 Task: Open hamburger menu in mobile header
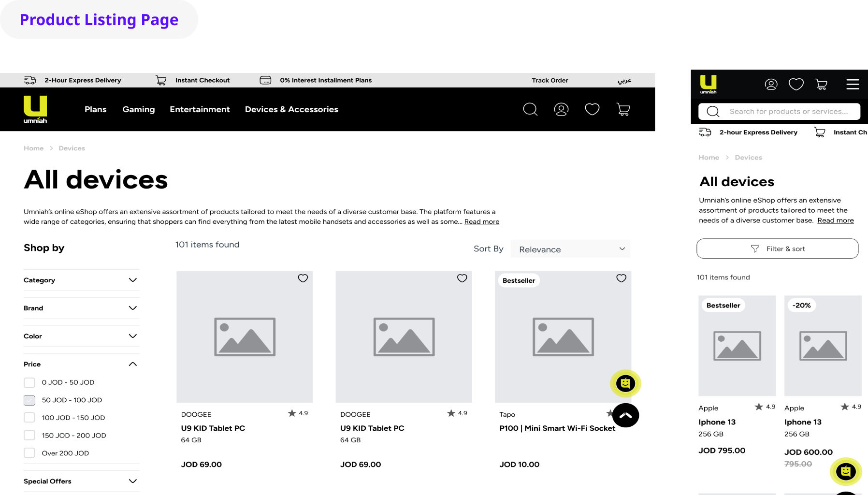(x=853, y=85)
